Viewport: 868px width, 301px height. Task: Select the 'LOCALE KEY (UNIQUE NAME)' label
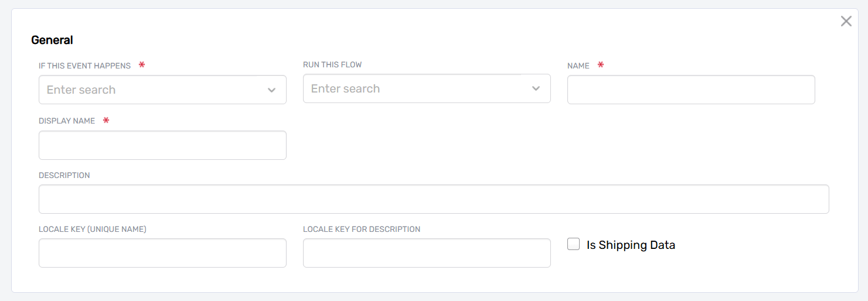click(x=93, y=229)
